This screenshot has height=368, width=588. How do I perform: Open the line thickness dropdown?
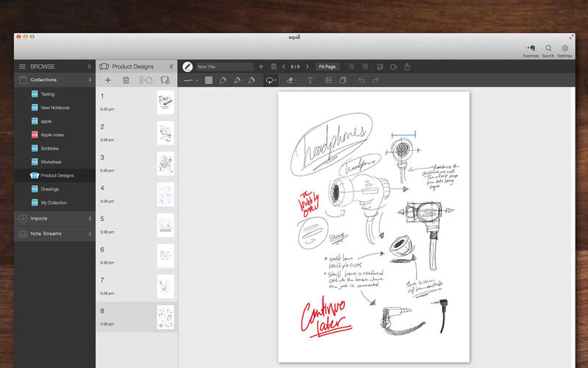(191, 80)
